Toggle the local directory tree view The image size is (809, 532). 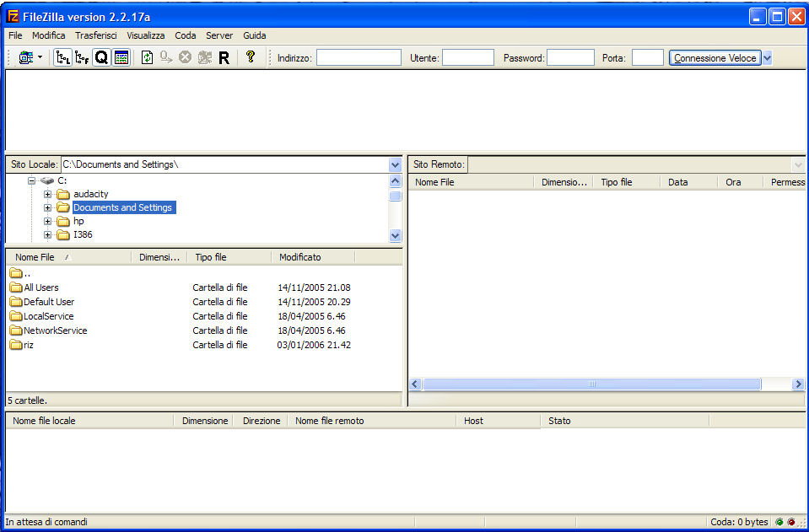pyautogui.click(x=63, y=57)
